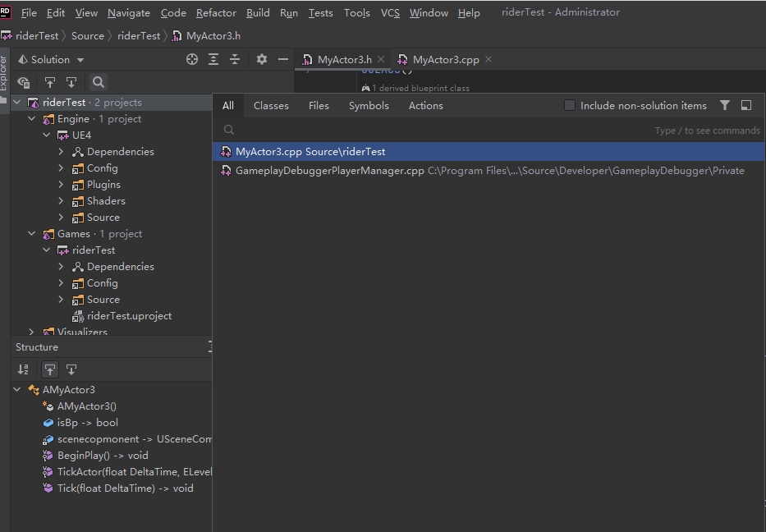Toggle autoscroll to source in Structure panel
The width and height of the screenshot is (766, 532).
tap(50, 369)
